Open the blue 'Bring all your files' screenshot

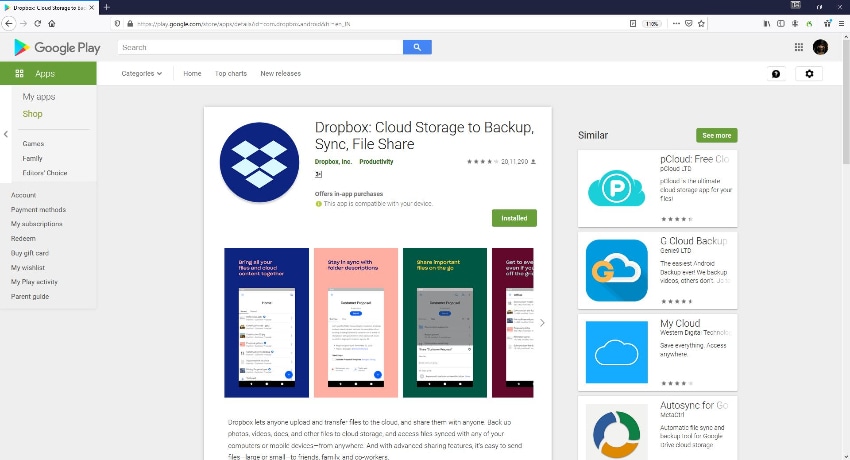pyautogui.click(x=266, y=322)
